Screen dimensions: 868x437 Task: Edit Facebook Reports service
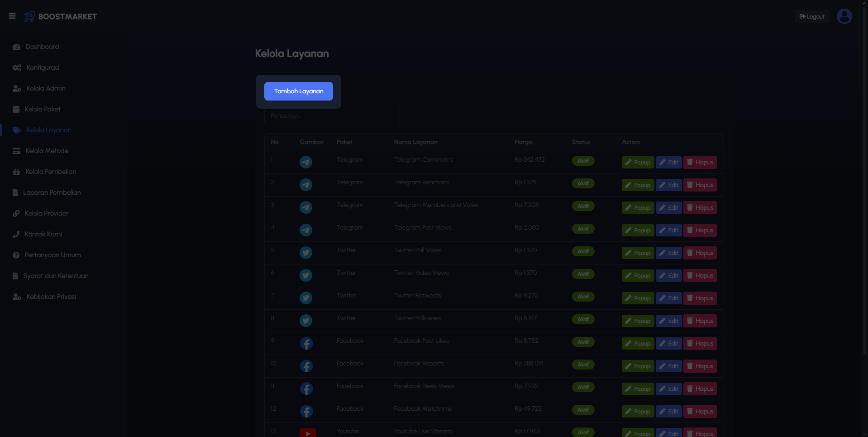point(669,366)
